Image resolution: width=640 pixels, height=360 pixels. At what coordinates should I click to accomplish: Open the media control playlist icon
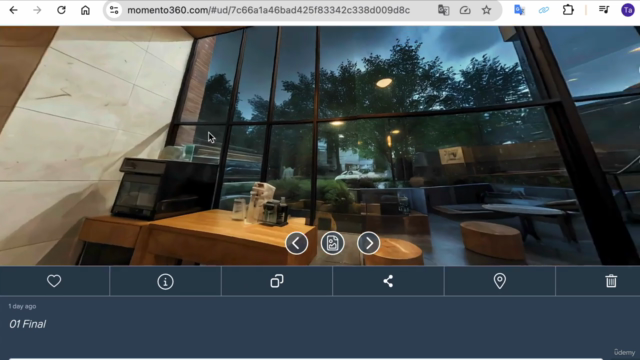tap(604, 10)
